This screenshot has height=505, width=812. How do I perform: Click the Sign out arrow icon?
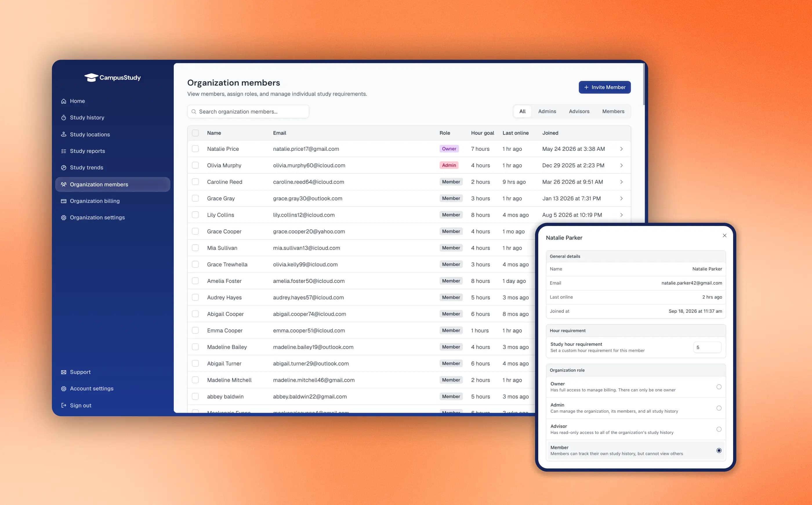64,405
